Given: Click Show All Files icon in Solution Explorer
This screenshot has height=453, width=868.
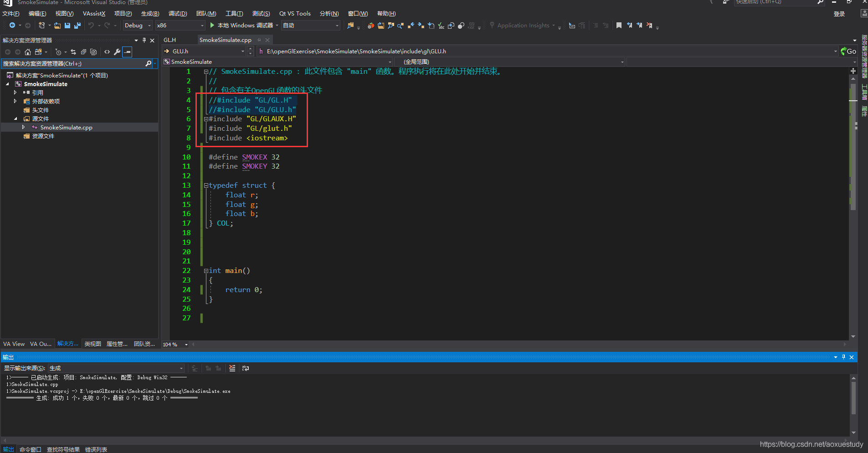Looking at the screenshot, I should [93, 52].
